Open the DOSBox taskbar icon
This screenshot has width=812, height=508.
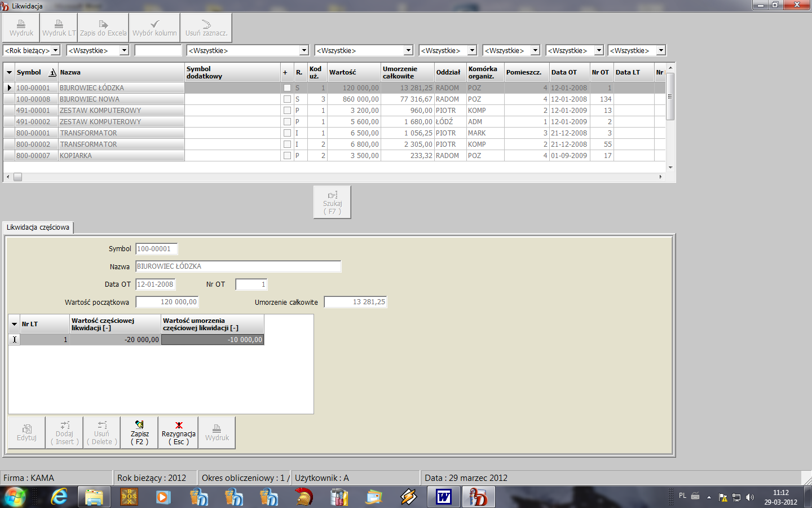click(x=129, y=497)
